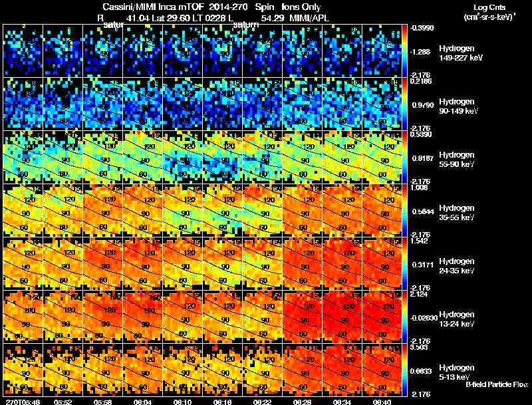Click the Log Cnts units legend title
The image size is (532, 405).
[x=489, y=12]
